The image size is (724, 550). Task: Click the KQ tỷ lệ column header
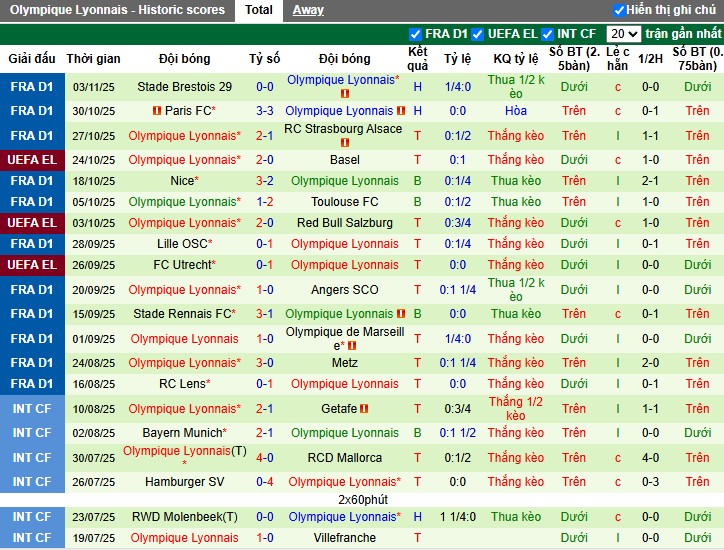coord(516,59)
